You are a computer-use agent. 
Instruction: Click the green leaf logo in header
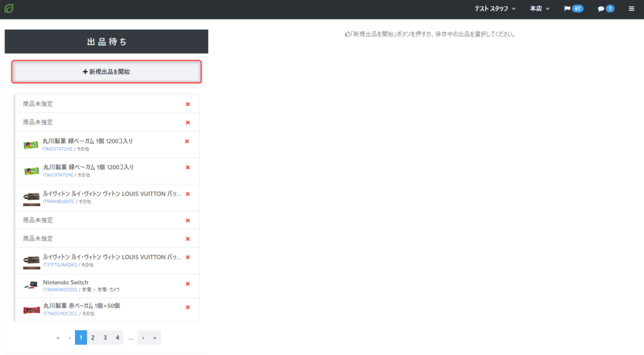coord(9,8)
